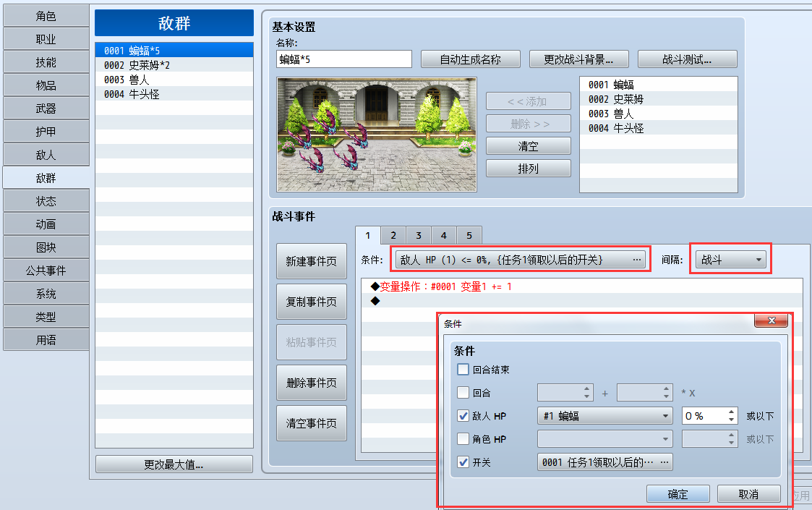Select troop 0003 兽人 in troop list
This screenshot has height=510, width=812.
point(174,80)
